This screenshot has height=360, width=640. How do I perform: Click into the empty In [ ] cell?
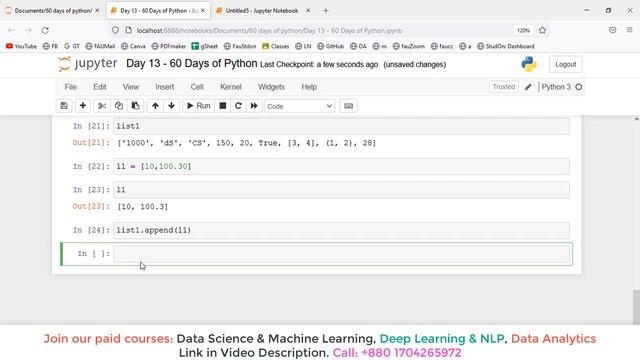pyautogui.click(x=341, y=254)
